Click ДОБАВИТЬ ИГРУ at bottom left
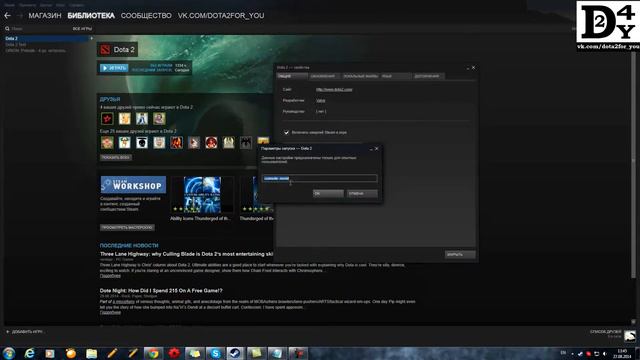Image resolution: width=640 pixels, height=360 pixels. [24, 332]
